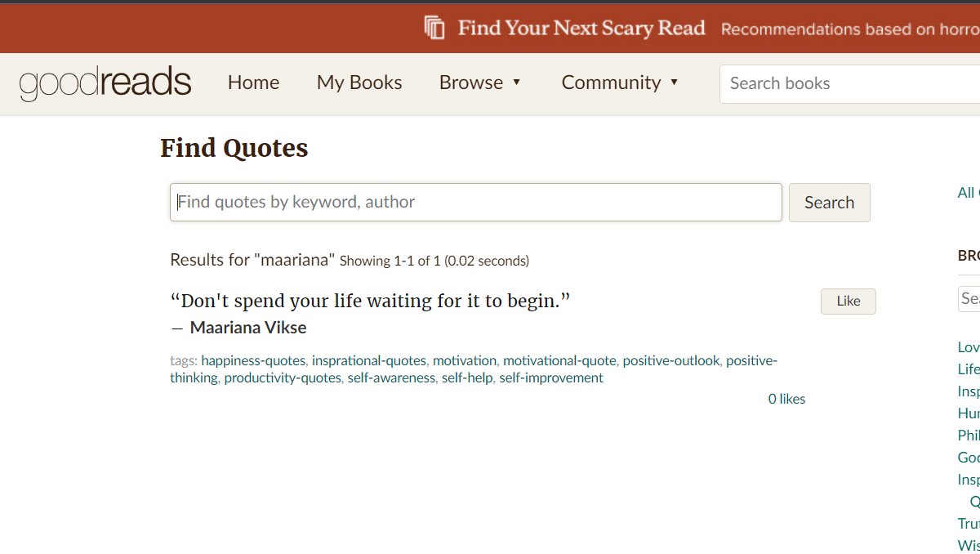Expand the Browse dropdown menu
This screenshot has height=554, width=980.
[x=480, y=83]
